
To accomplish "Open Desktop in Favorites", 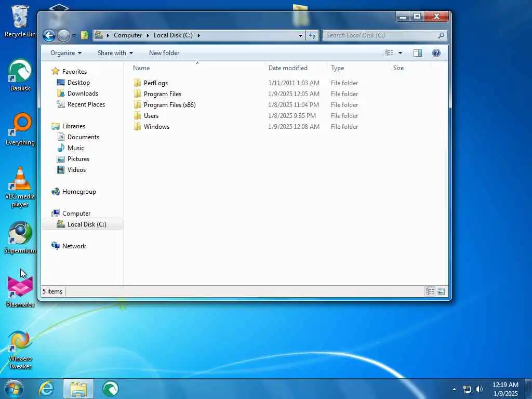I will [x=78, y=83].
